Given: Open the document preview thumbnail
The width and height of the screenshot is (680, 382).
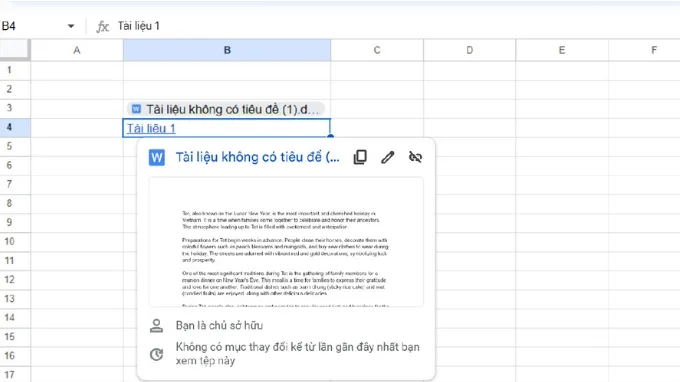Looking at the screenshot, I should click(286, 242).
